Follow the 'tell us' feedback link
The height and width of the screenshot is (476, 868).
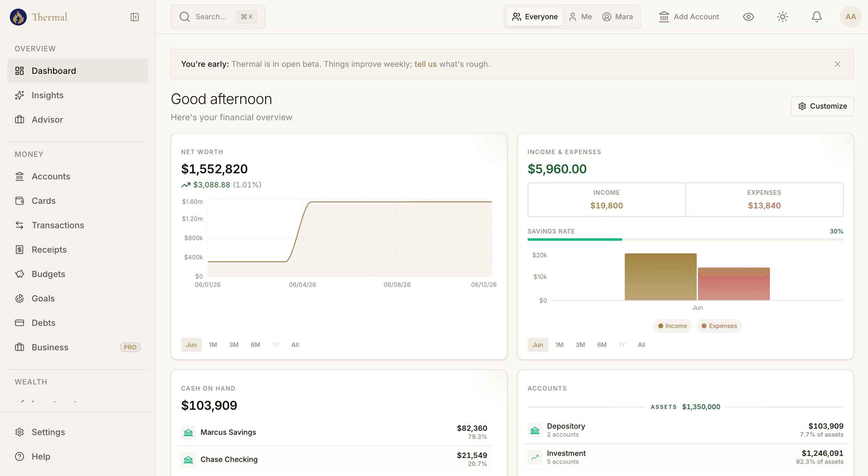click(425, 64)
